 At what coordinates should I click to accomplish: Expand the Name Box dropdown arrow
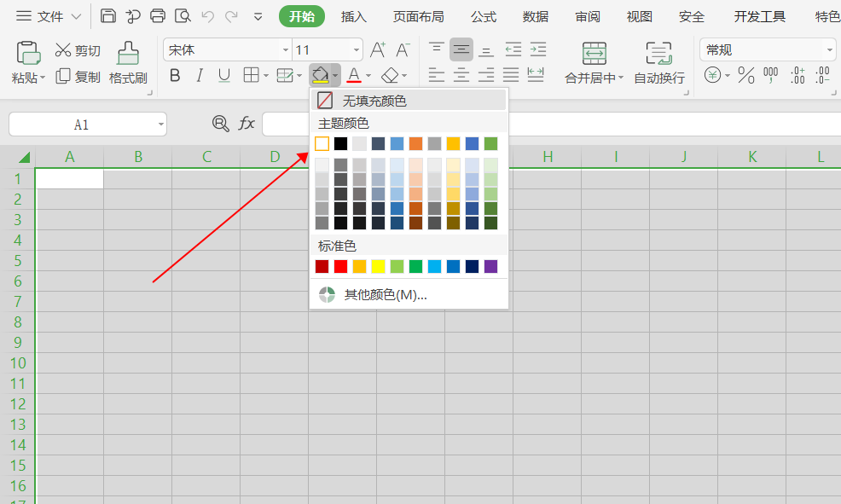coord(160,125)
